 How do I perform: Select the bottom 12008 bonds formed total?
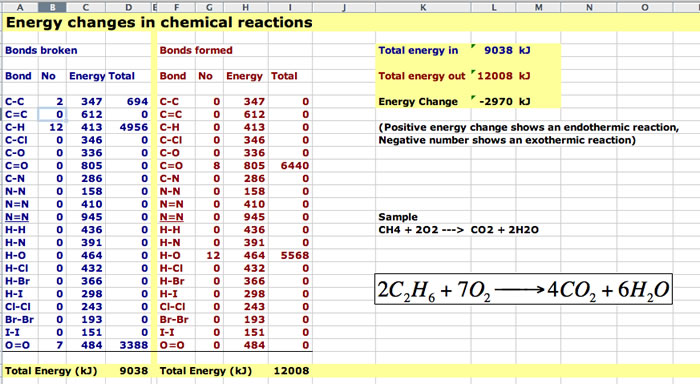(x=291, y=371)
